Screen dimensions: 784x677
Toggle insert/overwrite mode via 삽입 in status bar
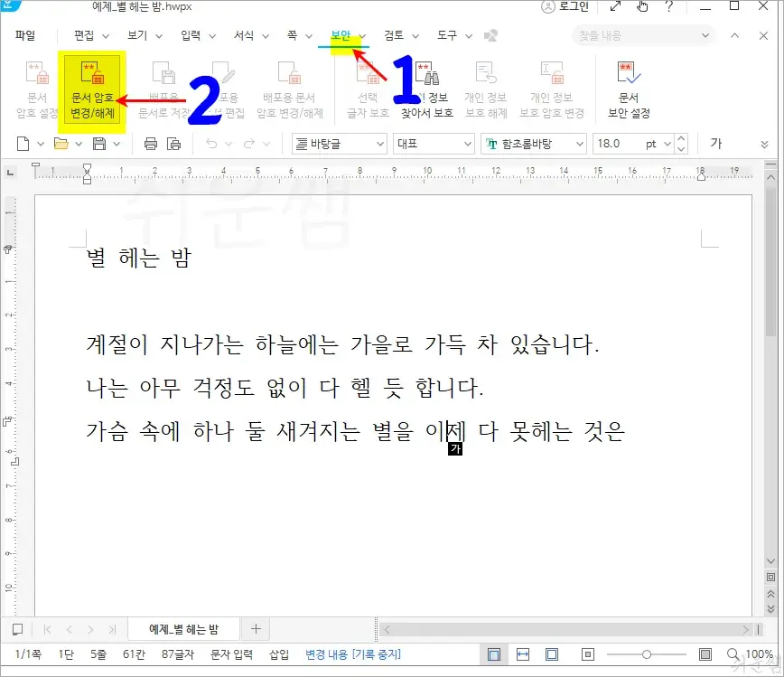281,654
